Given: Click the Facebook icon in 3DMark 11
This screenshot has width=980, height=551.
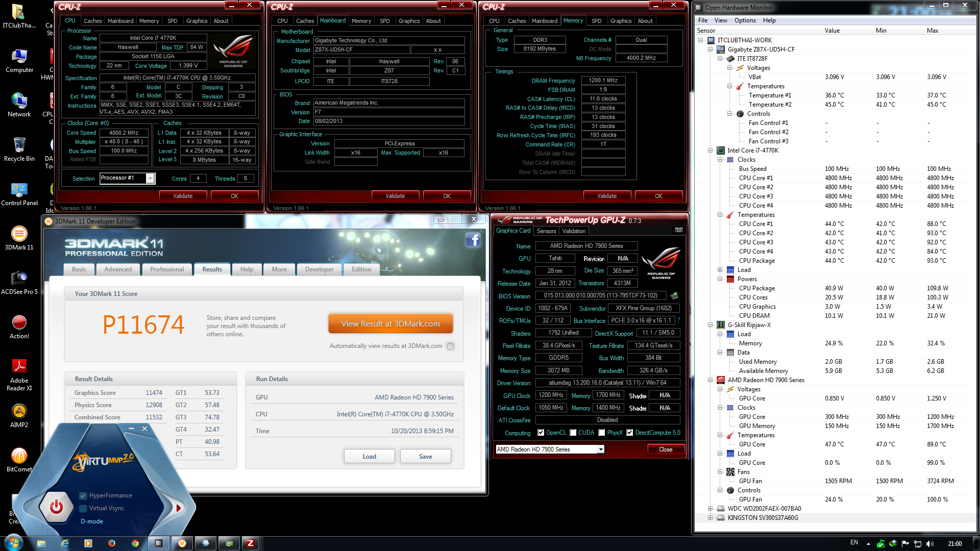Looking at the screenshot, I should (473, 240).
